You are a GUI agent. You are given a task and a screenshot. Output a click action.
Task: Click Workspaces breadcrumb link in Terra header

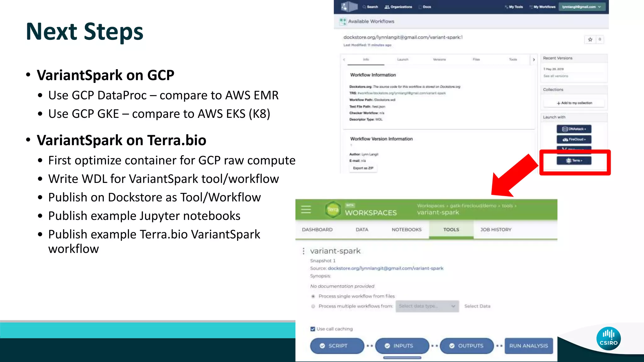click(x=430, y=206)
